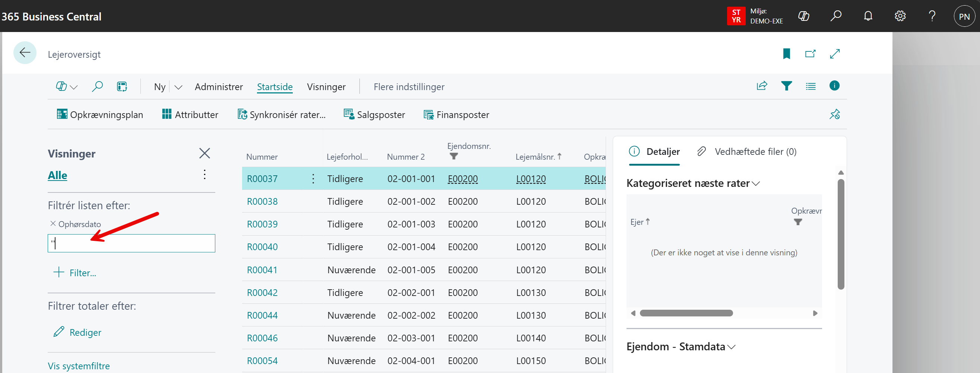Open Finansposter action
The image size is (980, 373).
(x=456, y=114)
